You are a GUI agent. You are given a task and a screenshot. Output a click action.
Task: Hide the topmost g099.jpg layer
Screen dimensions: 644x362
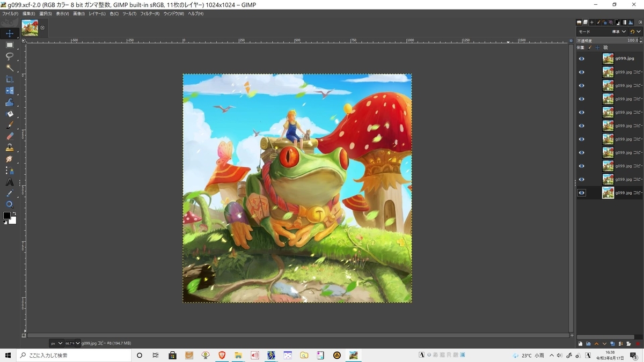tap(581, 58)
